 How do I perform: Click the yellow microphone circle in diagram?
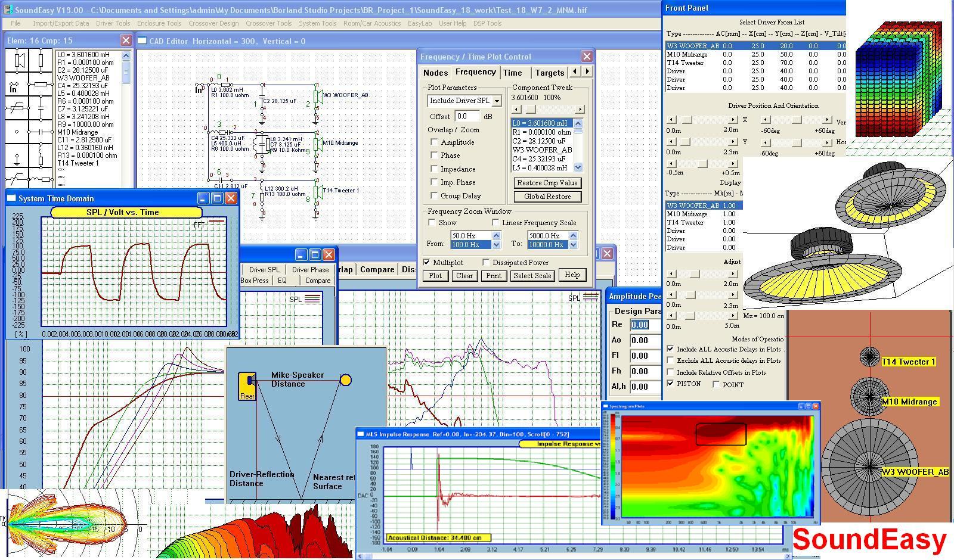[346, 379]
